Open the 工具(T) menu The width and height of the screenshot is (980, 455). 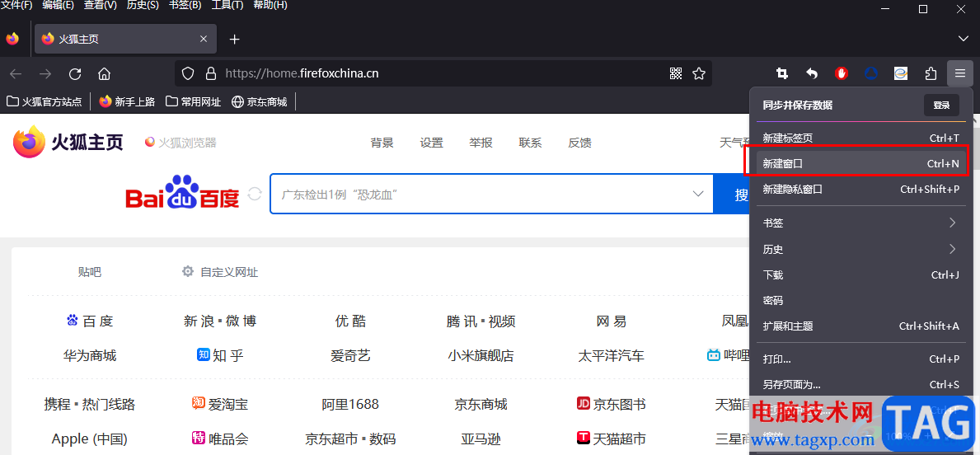(227, 6)
